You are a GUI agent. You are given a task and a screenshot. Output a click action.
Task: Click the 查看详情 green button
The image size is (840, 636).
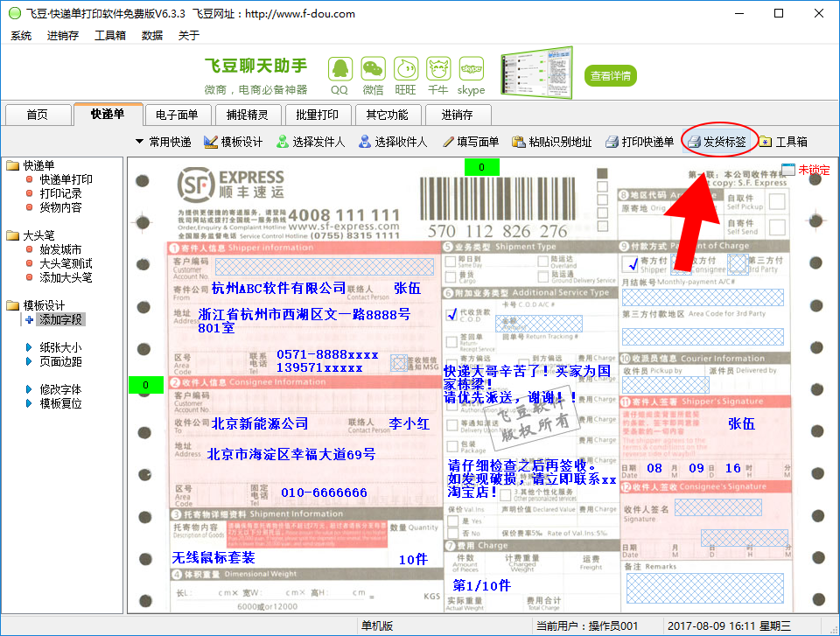[610, 75]
